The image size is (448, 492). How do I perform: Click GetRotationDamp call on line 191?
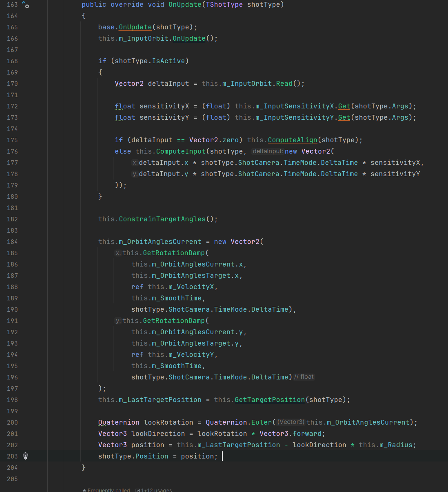pos(174,321)
